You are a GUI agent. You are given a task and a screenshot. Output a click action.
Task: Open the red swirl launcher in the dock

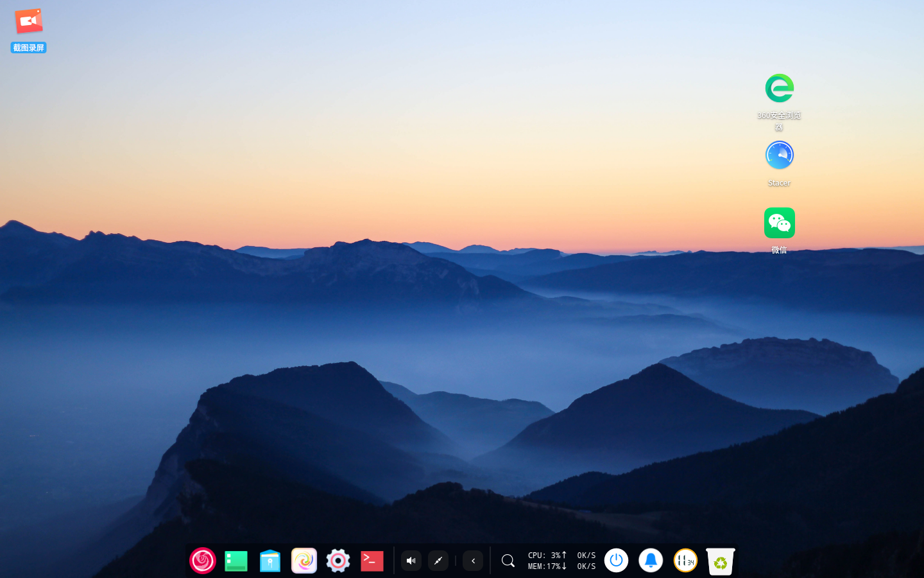[203, 561]
